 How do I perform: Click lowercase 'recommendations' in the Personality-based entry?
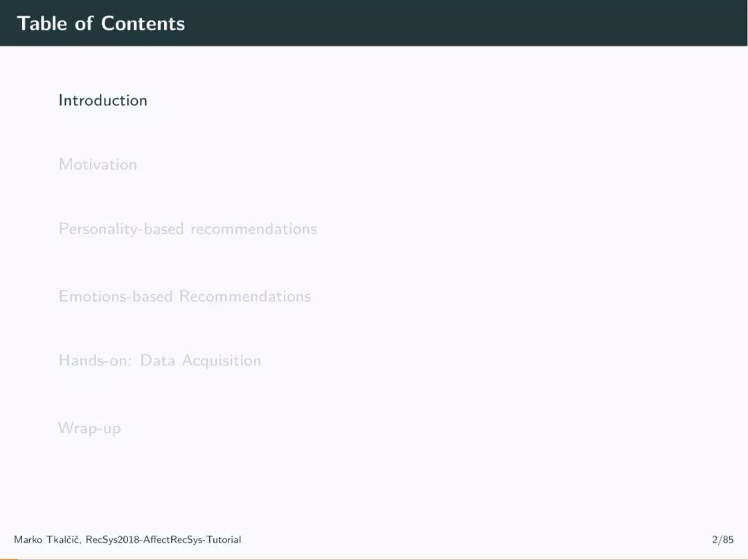pos(253,228)
